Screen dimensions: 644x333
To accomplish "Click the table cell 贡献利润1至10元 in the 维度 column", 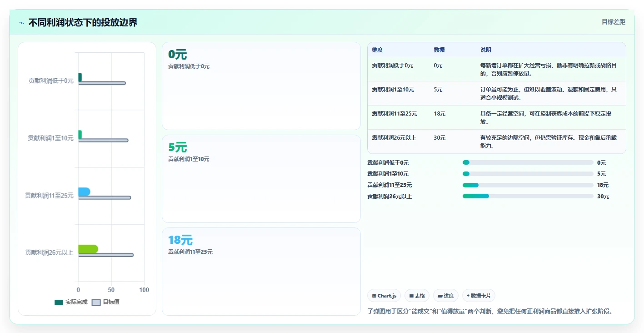I will click(x=393, y=90).
